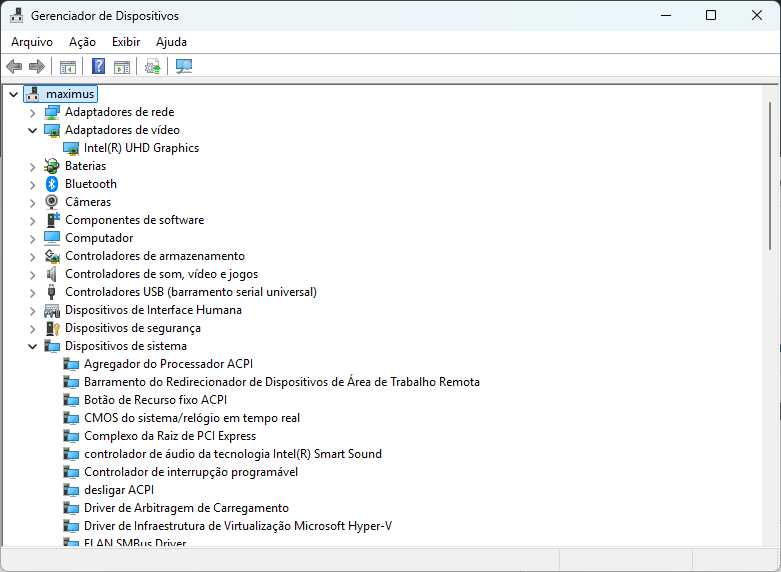Close the Gerenciador de Dispositivos window
The height and width of the screenshot is (572, 781).
[x=757, y=15]
